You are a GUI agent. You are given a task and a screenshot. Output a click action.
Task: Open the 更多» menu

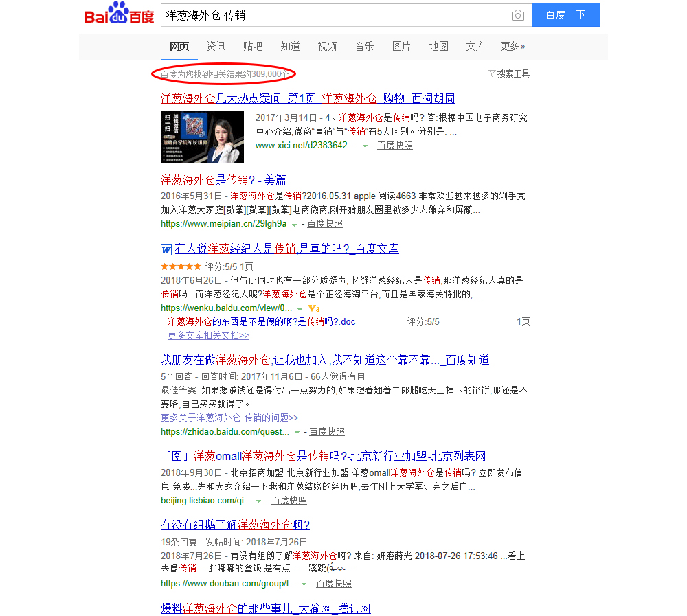coord(512,46)
